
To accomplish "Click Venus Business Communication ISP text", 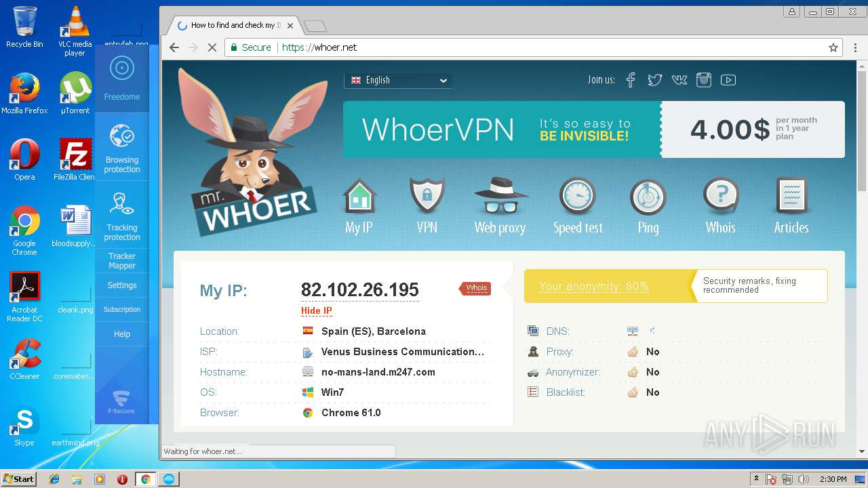I will click(403, 352).
